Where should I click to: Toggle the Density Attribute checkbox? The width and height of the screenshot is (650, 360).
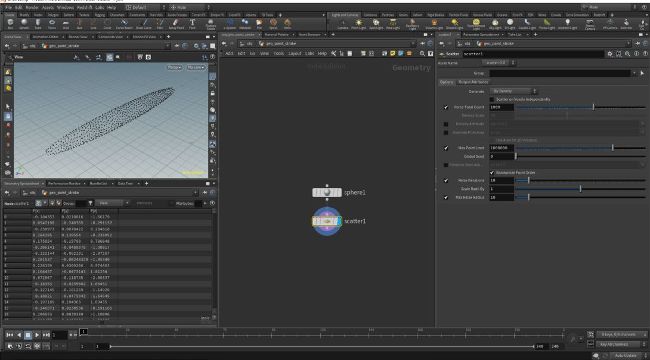click(446, 124)
